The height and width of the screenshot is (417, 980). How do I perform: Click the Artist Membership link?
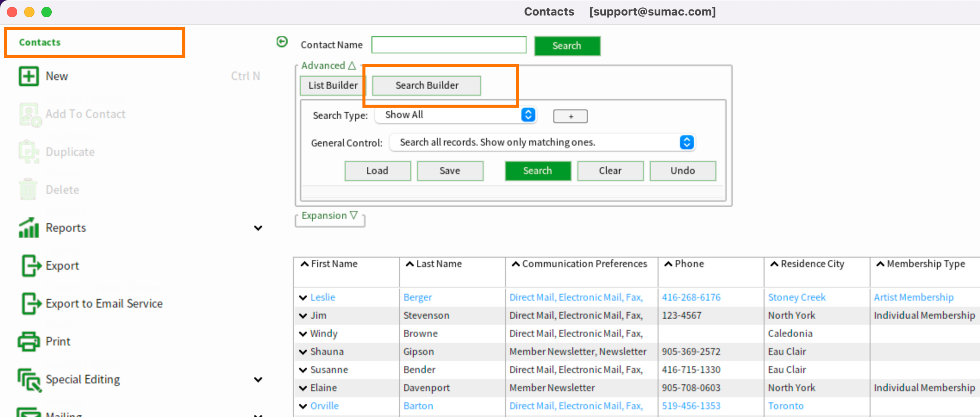click(914, 297)
